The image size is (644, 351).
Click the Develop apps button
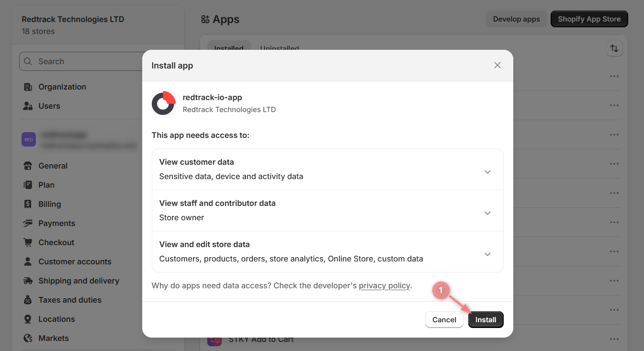(x=516, y=20)
